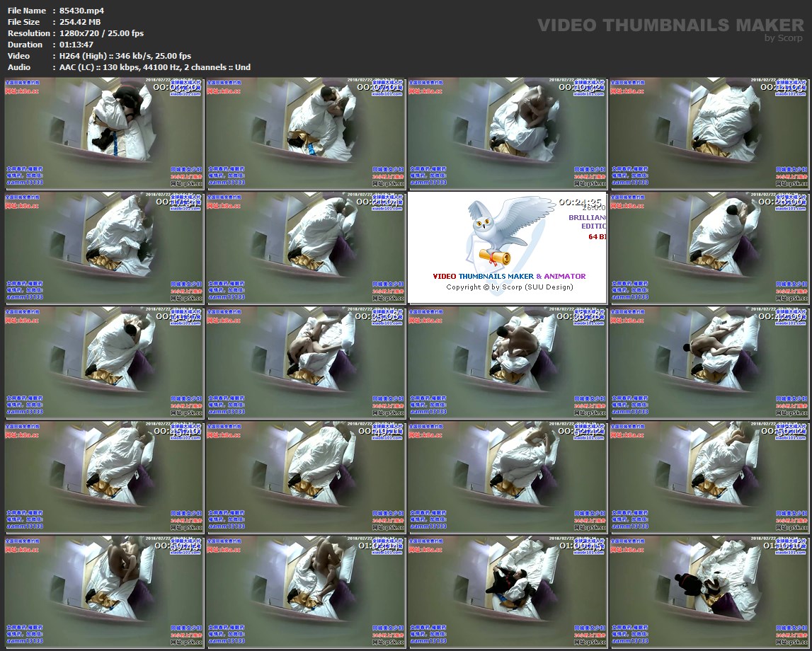The height and width of the screenshot is (651, 812).
Task: Select the thumbnail stamped 00:49:11
Action: point(305,477)
